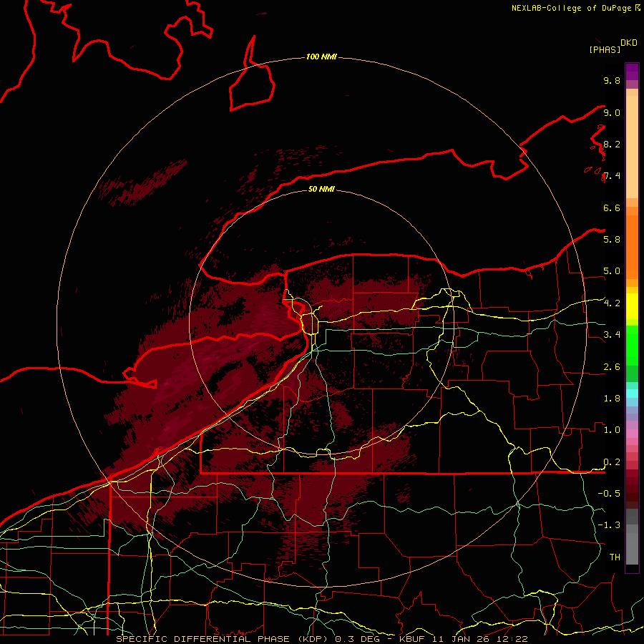Click the "TH" threshold label on legend
The height and width of the screenshot is (644, 644).
click(x=615, y=557)
